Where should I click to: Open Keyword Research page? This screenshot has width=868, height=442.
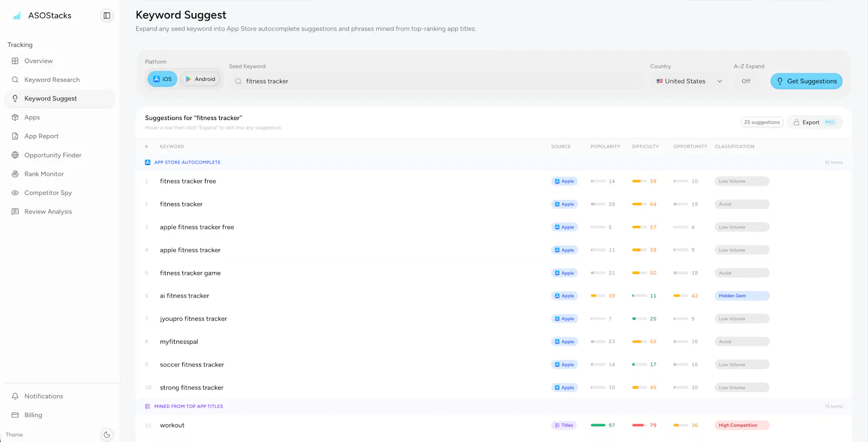point(60,80)
